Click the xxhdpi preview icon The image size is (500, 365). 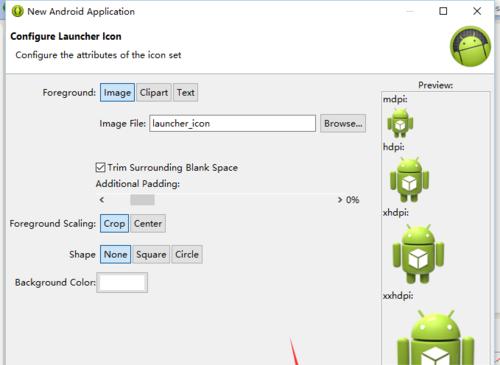[436, 337]
